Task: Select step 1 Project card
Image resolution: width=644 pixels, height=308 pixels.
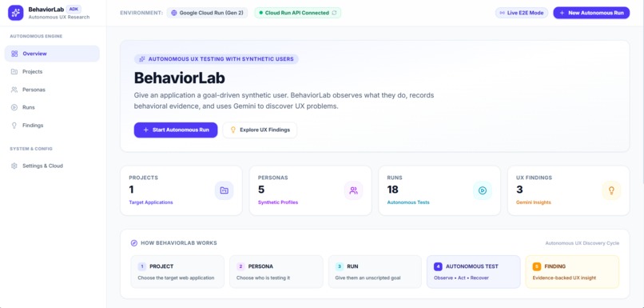Action: pyautogui.click(x=177, y=272)
